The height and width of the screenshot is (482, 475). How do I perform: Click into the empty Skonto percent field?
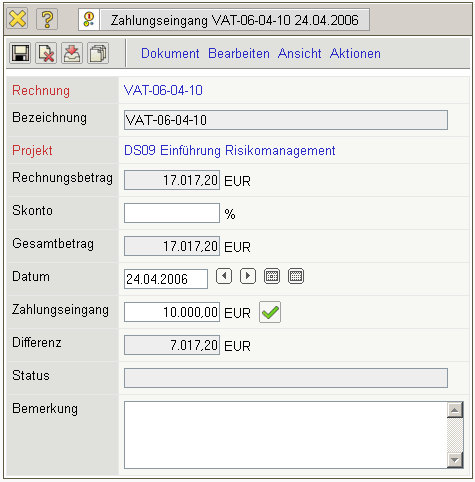point(172,213)
